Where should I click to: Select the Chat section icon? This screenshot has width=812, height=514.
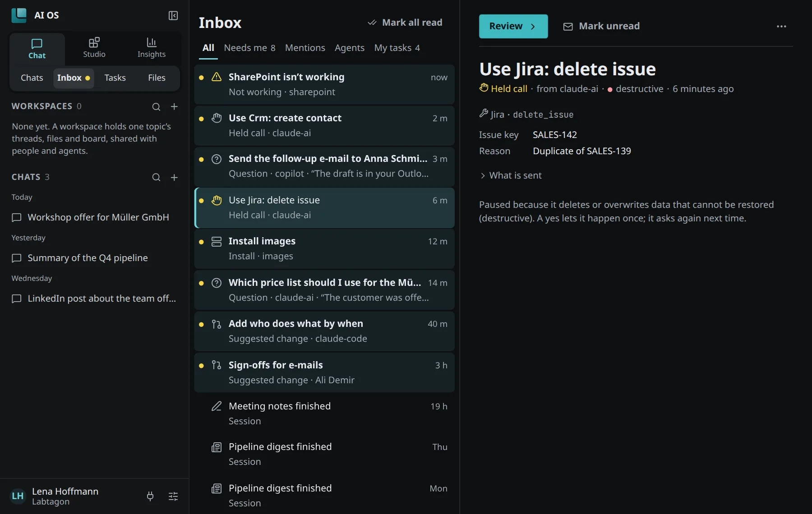pos(37,44)
